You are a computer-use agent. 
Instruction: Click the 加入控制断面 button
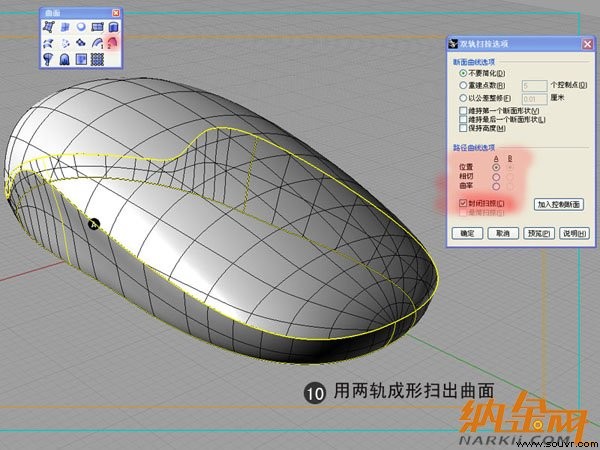point(559,204)
